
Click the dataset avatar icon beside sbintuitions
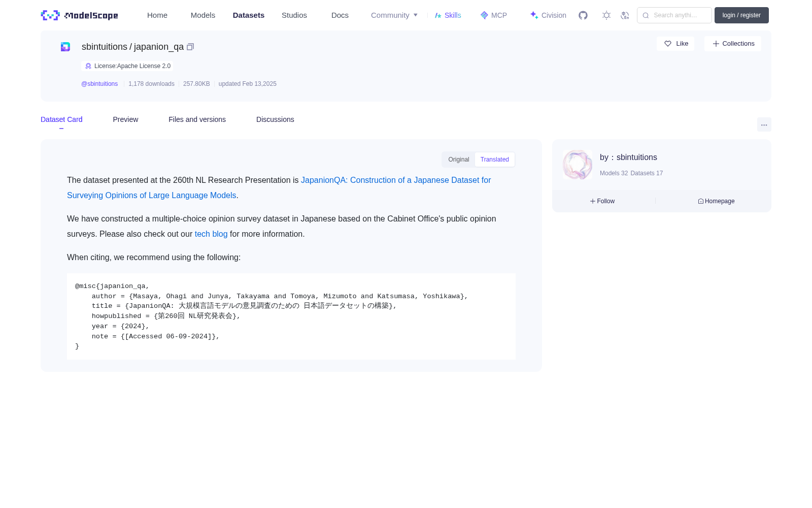coord(65,47)
